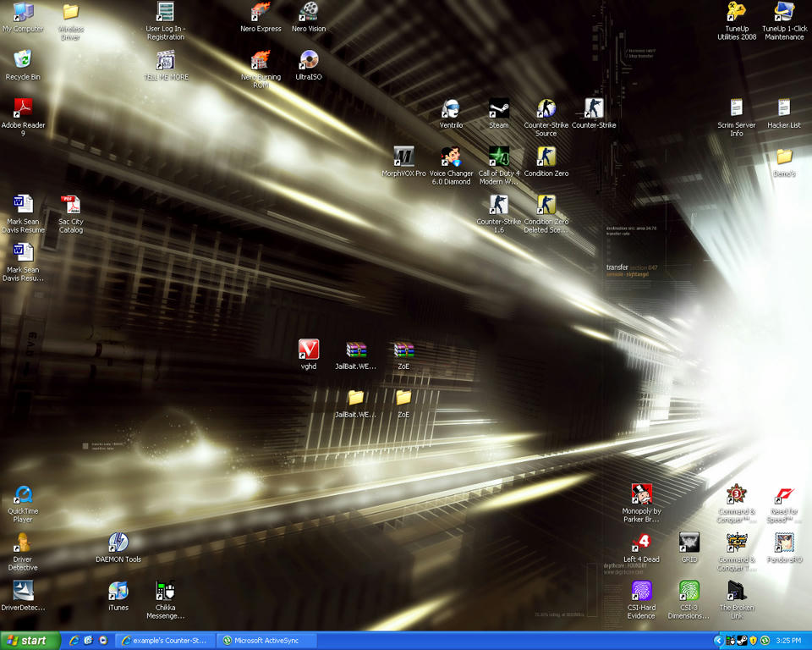Select the iTunes desktop shortcut
812x650 pixels.
point(118,596)
